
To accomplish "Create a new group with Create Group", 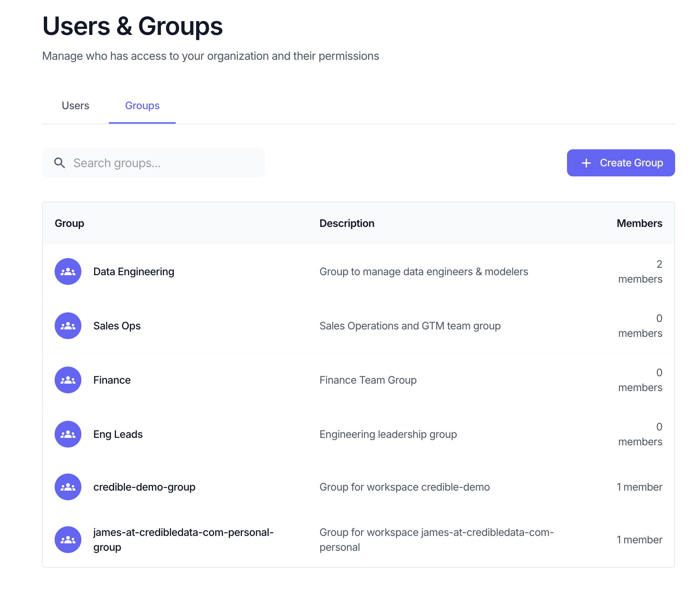I will click(621, 163).
